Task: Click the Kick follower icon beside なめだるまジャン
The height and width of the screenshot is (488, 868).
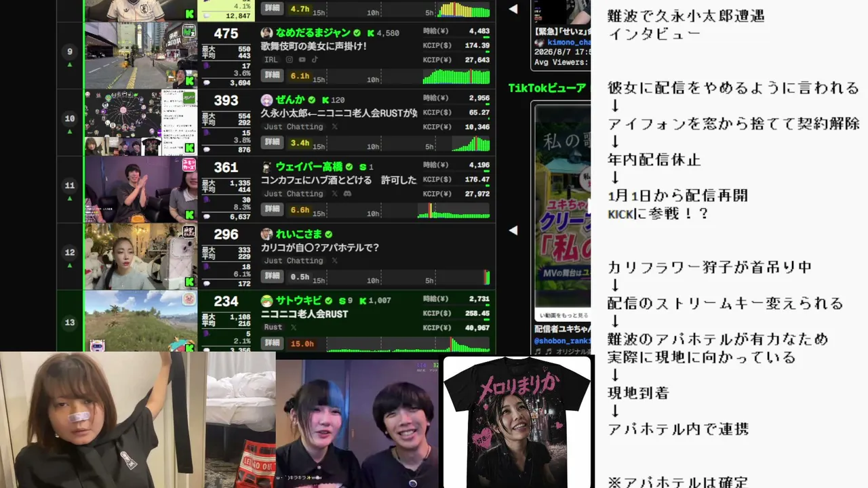Action: pos(371,33)
